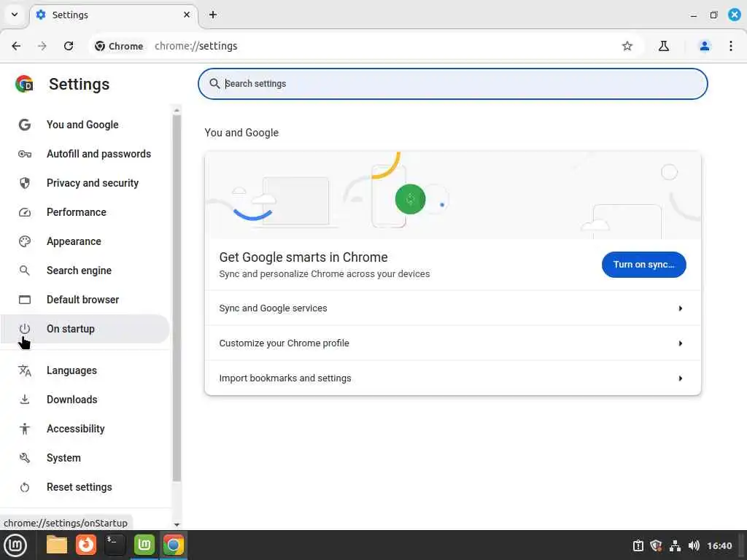Viewport: 747px width, 560px height.
Task: Expand Customize your Chrome profile row
Action: click(x=452, y=343)
